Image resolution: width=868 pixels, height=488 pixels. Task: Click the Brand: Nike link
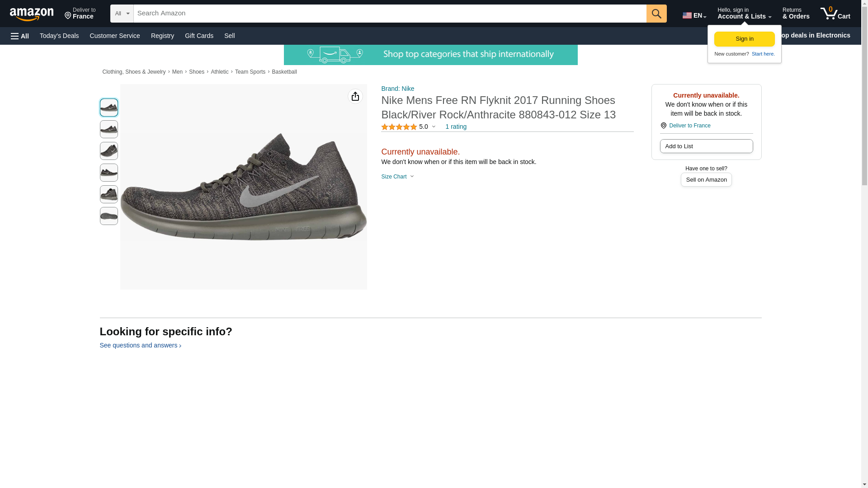(x=397, y=89)
